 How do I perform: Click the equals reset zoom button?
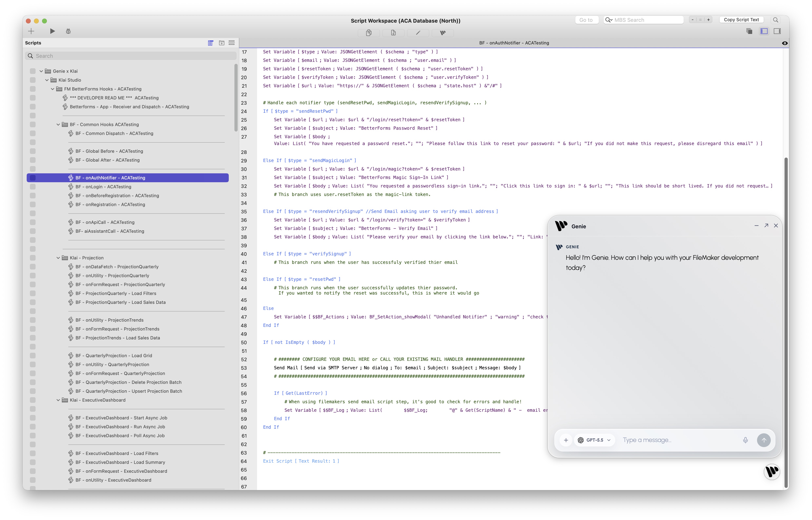pyautogui.click(x=700, y=20)
